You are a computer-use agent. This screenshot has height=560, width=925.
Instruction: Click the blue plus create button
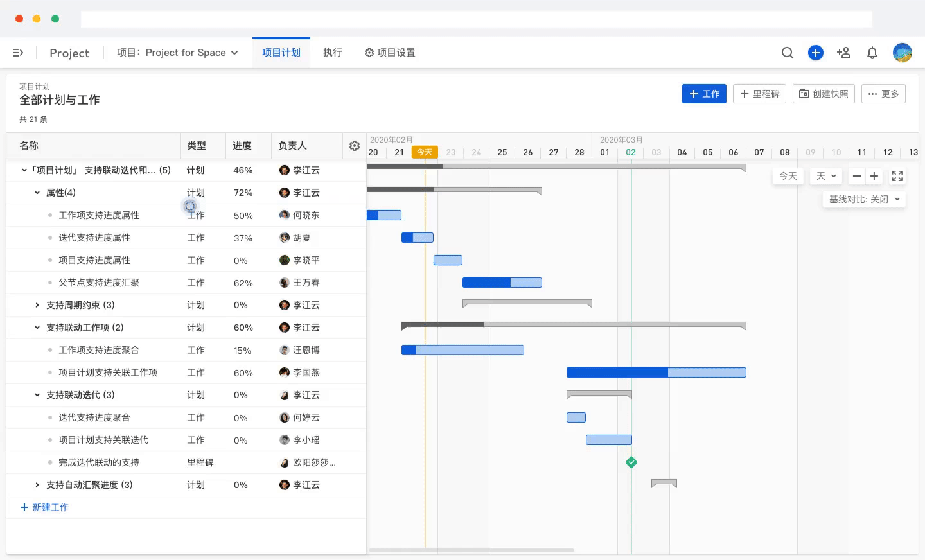(816, 53)
